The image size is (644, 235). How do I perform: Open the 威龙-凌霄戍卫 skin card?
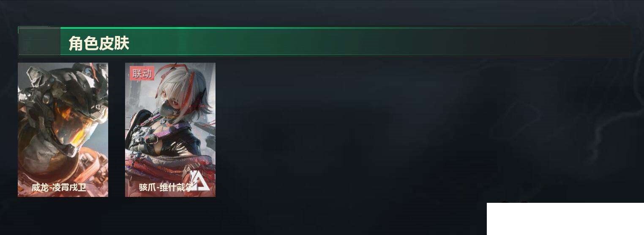[63, 130]
